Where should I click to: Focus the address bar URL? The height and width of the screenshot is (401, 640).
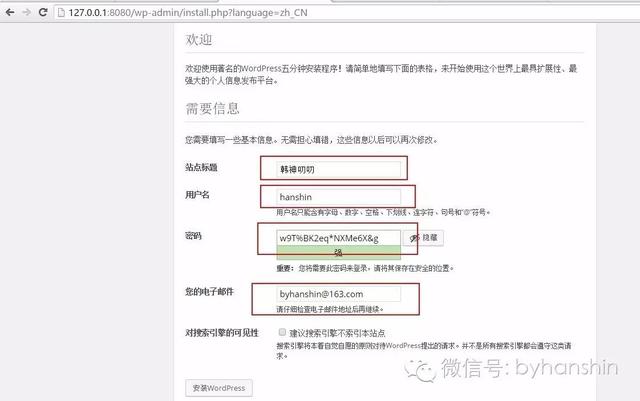click(188, 13)
